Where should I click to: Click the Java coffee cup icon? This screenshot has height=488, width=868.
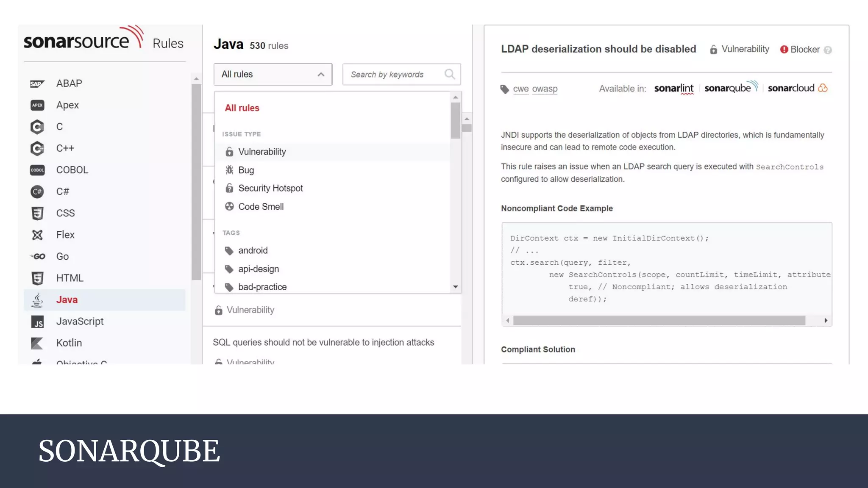pos(37,300)
